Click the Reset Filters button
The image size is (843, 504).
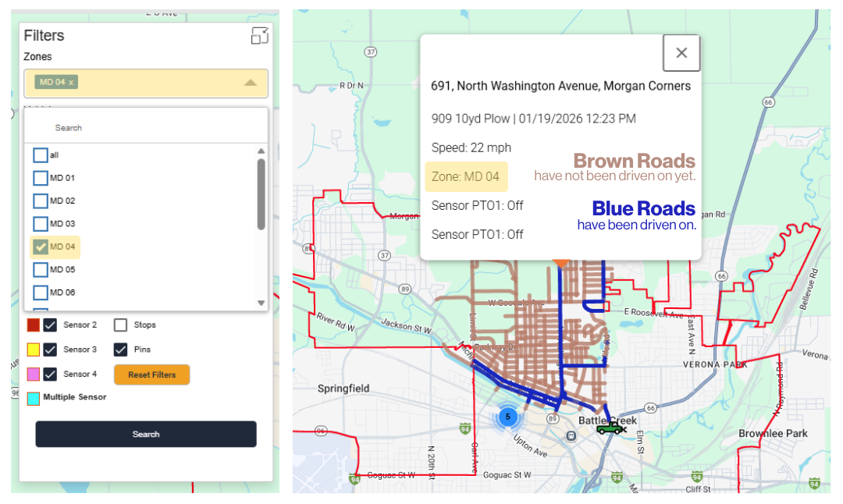[151, 375]
